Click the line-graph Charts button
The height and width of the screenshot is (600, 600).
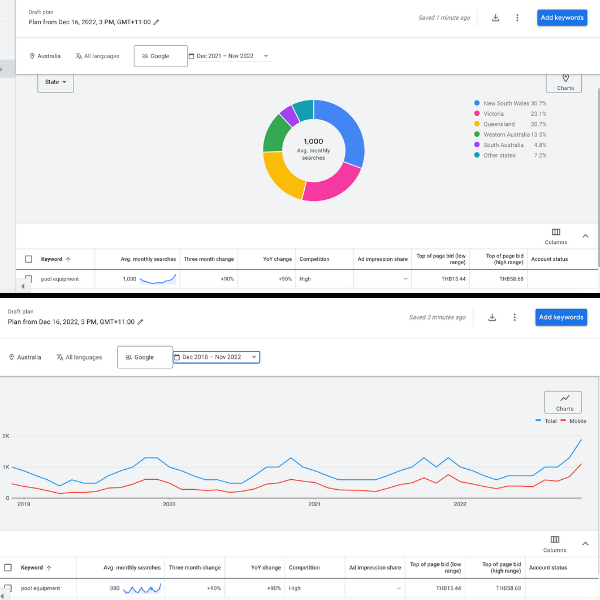[563, 402]
